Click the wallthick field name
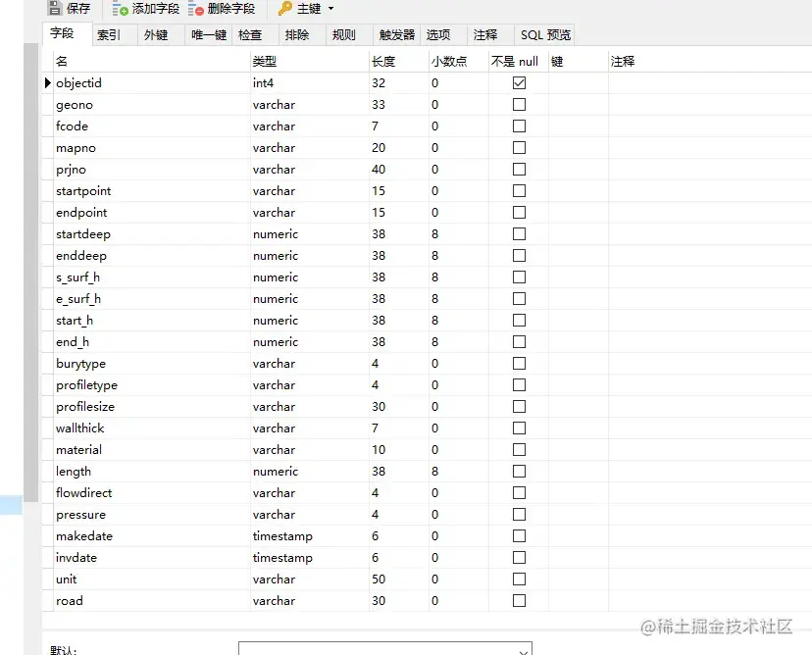The width and height of the screenshot is (812, 655). click(x=79, y=428)
